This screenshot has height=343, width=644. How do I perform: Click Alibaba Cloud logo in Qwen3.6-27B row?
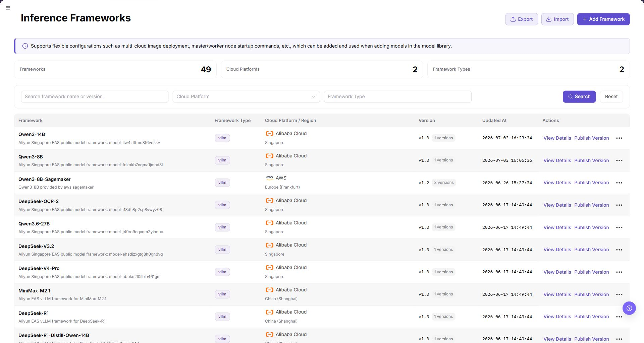point(269,223)
